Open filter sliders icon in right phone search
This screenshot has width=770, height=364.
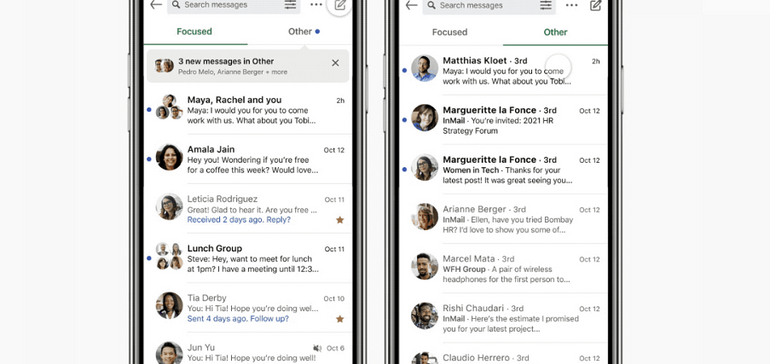click(546, 5)
